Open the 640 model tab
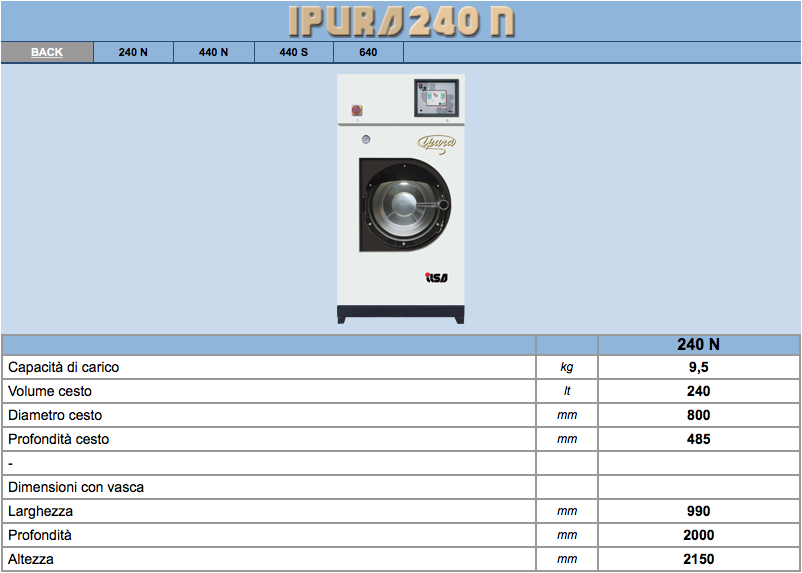This screenshot has width=802, height=573. tap(368, 52)
